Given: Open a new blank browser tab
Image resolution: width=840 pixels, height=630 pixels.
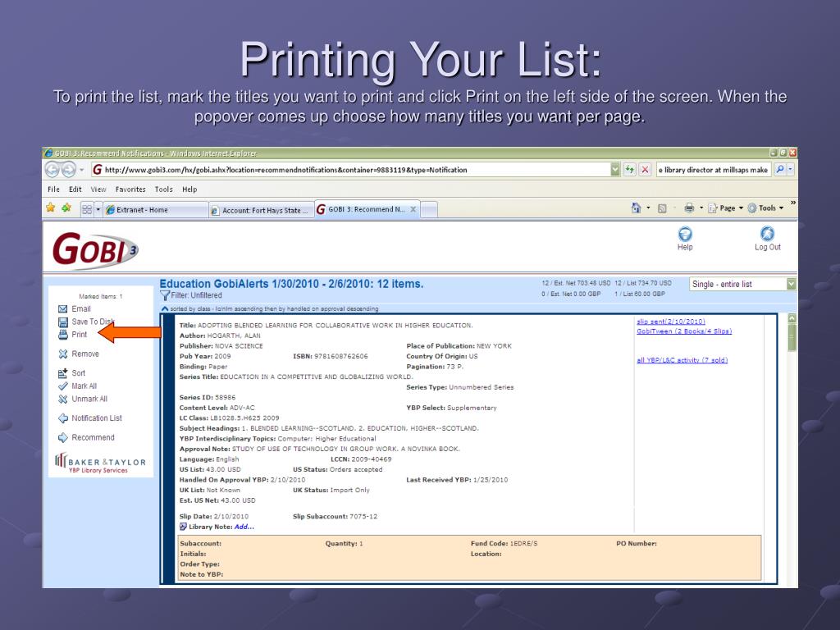Looking at the screenshot, I should click(x=429, y=210).
